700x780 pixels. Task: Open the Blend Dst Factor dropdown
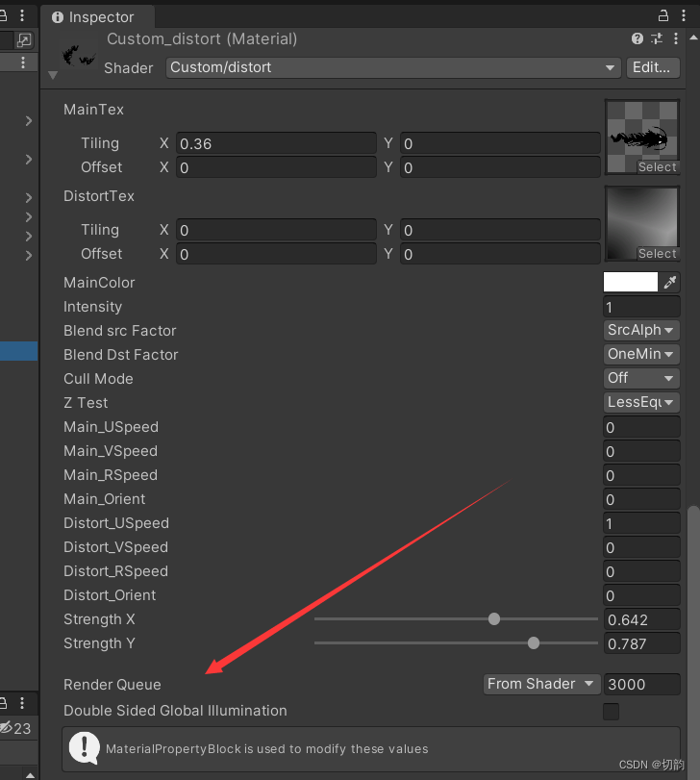click(641, 354)
